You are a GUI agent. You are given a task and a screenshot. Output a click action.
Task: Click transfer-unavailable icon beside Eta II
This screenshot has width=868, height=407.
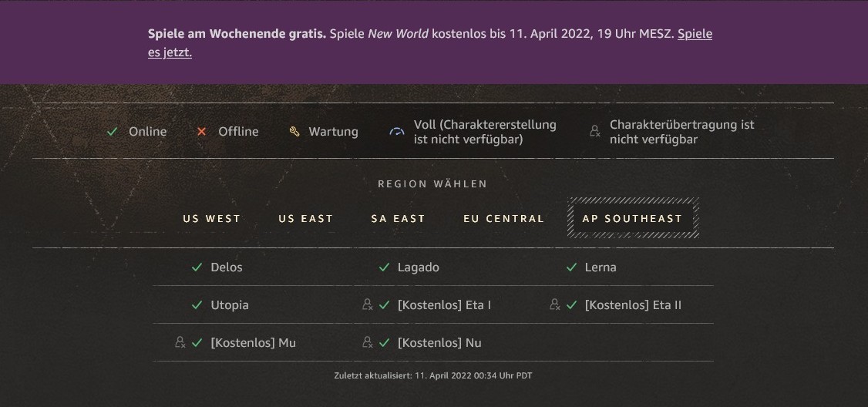555,304
